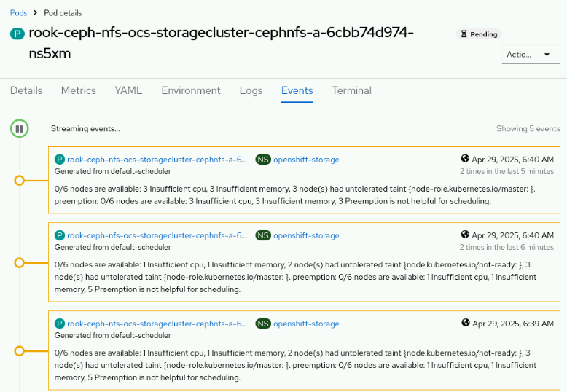Click the pod P icon in first event
The width and height of the screenshot is (567, 392).
coord(60,160)
